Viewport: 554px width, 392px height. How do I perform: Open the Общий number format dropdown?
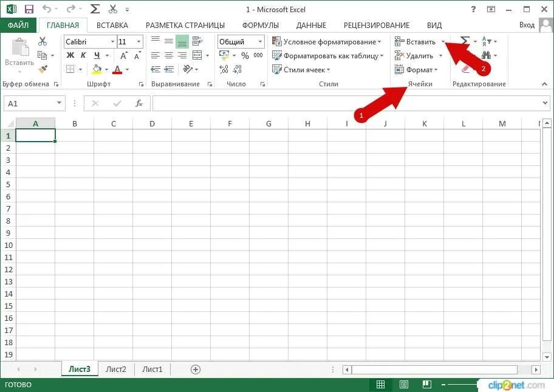tap(260, 42)
